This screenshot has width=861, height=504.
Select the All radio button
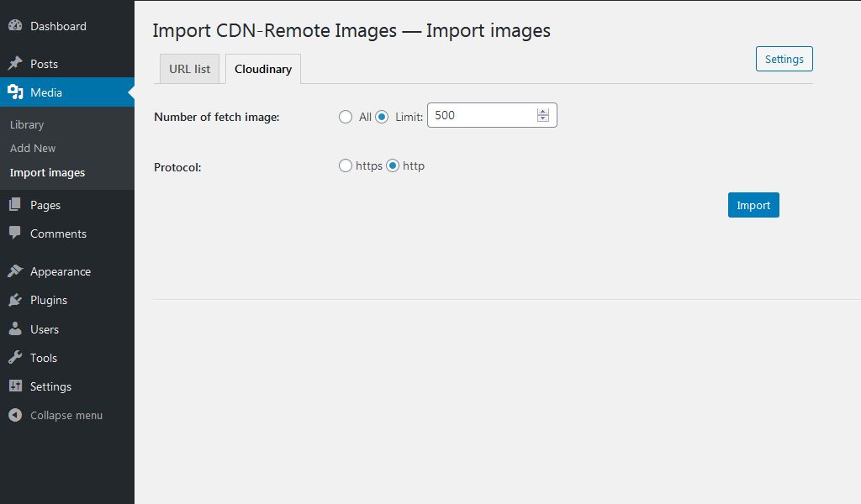coord(346,117)
